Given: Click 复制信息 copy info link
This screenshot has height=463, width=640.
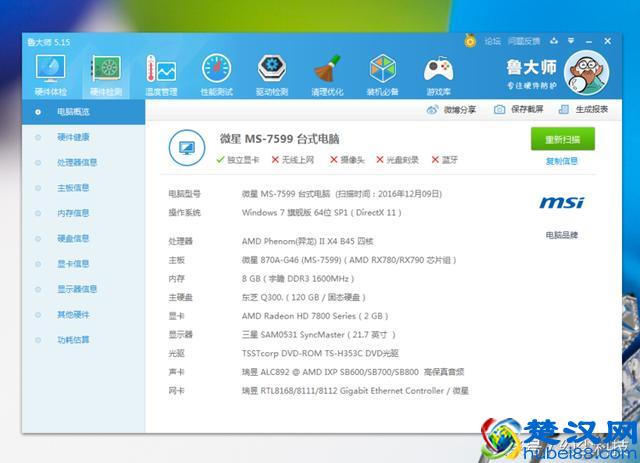Looking at the screenshot, I should click(x=562, y=161).
